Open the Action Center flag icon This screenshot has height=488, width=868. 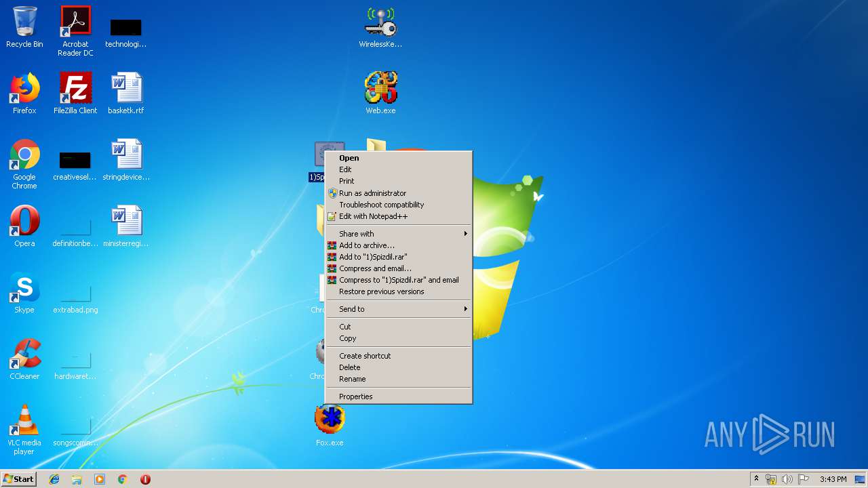click(804, 479)
